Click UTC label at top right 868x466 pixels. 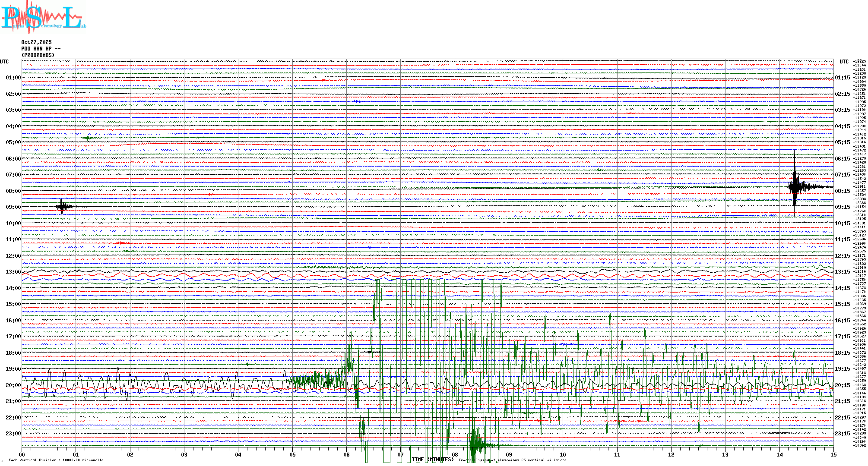coord(844,62)
